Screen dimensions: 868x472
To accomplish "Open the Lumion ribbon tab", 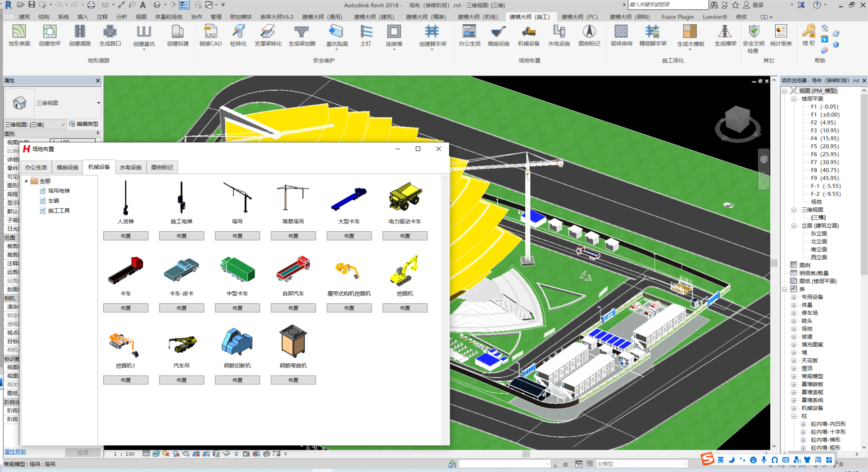I will click(x=715, y=17).
